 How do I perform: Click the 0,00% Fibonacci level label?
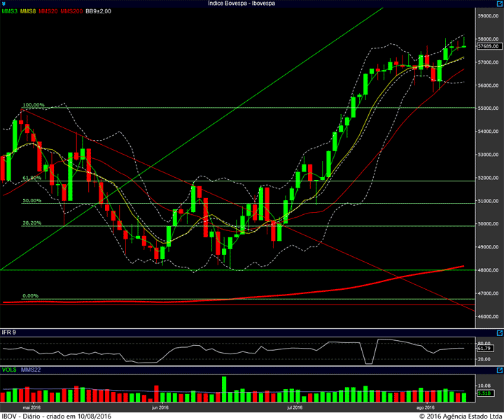pos(30,295)
